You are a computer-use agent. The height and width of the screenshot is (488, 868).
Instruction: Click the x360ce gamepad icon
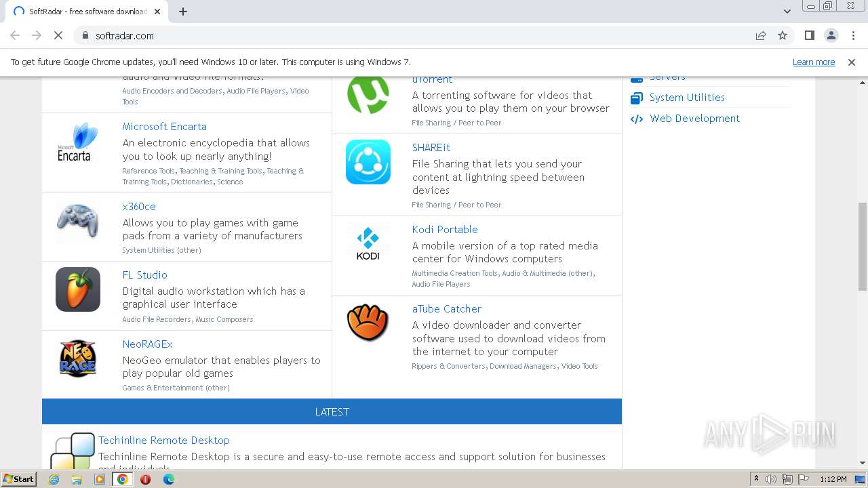click(77, 222)
